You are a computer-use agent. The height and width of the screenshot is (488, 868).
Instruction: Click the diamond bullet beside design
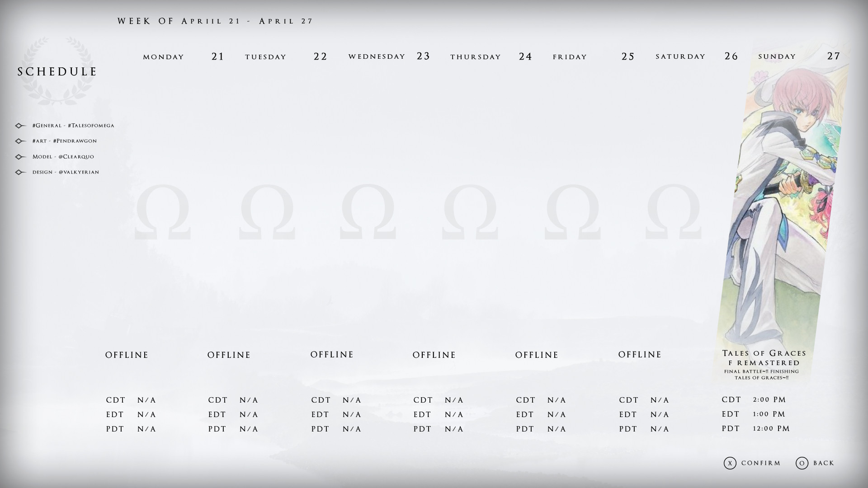pyautogui.click(x=20, y=172)
